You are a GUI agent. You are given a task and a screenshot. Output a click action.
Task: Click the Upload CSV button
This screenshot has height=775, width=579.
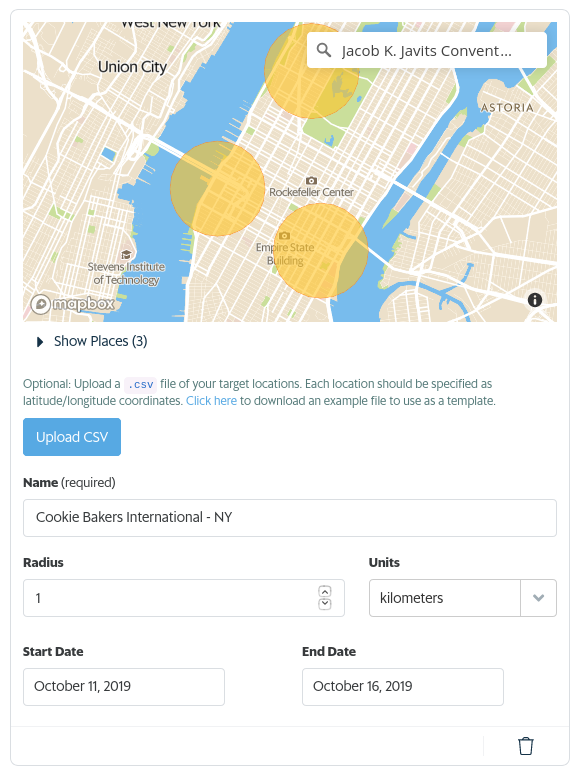coord(72,437)
